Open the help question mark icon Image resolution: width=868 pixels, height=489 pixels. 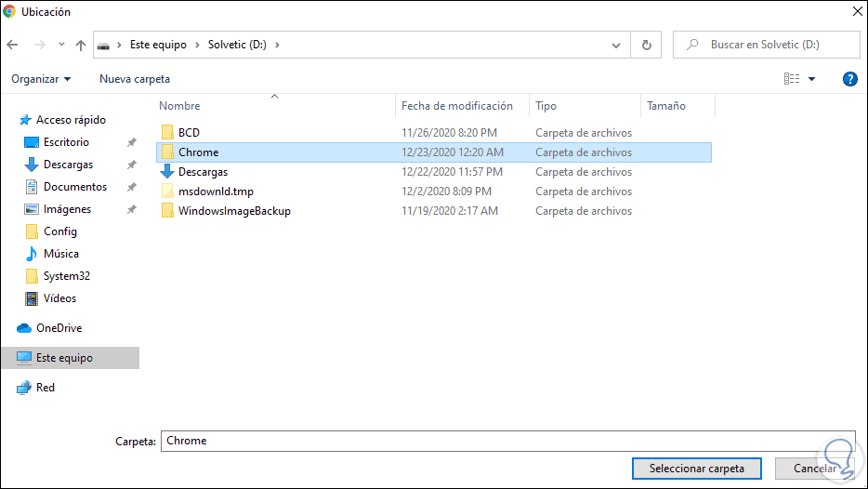coord(849,79)
